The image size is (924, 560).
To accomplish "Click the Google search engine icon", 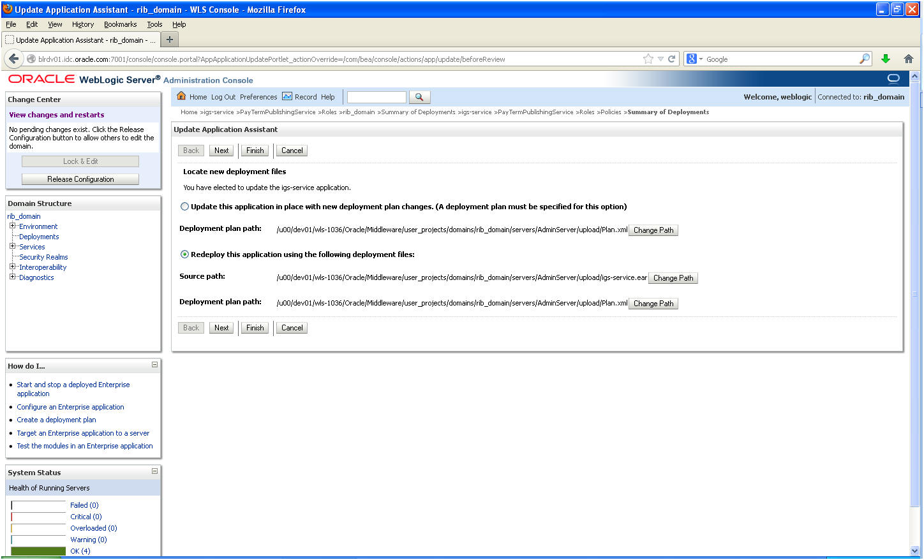I will coord(692,59).
